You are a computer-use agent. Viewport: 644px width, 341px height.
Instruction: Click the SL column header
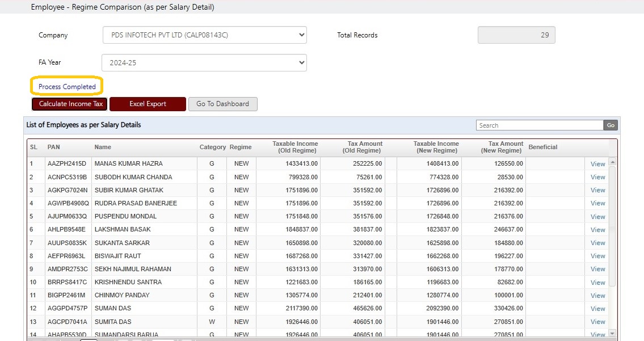[x=33, y=147]
